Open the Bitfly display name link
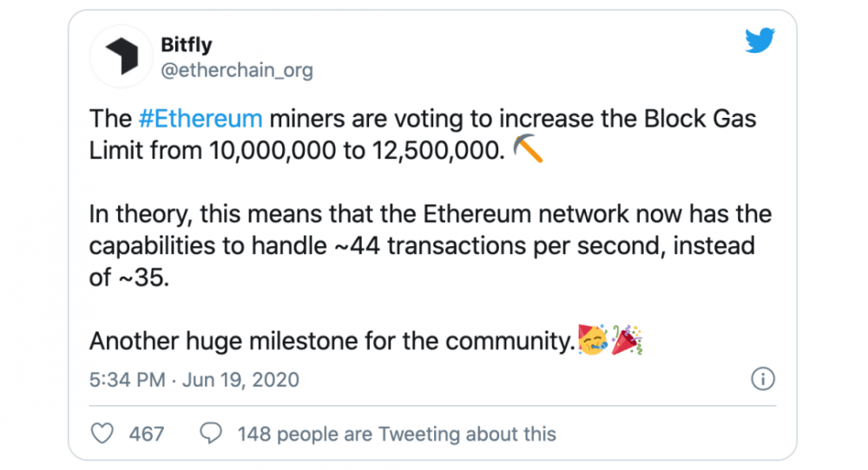This screenshot has height=470, width=868. coord(186,45)
